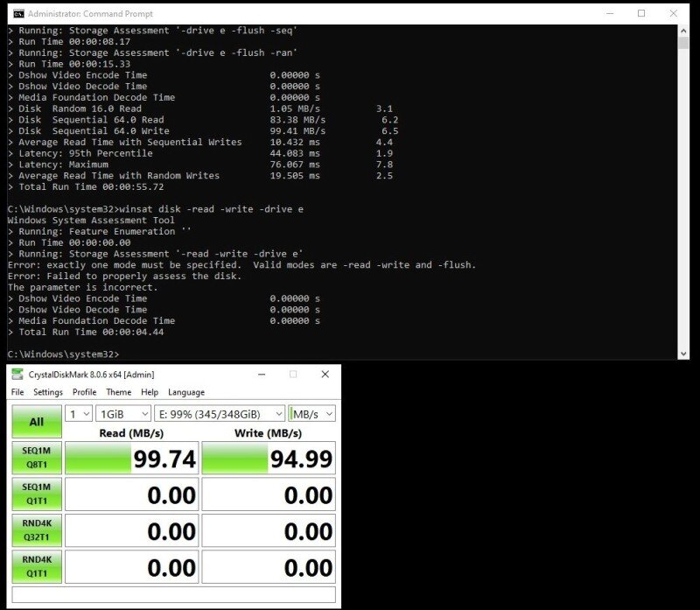
Task: Click the SEQ1M Q8T1 read result 99.74
Action: coord(132,458)
